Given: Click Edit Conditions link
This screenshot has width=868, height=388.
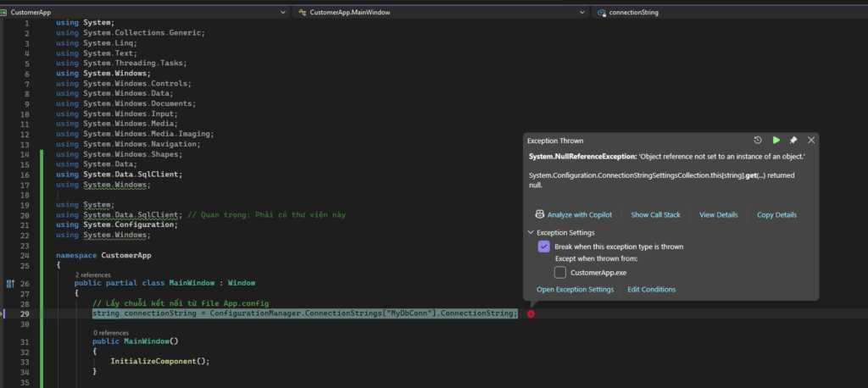Looking at the screenshot, I should [x=651, y=290].
